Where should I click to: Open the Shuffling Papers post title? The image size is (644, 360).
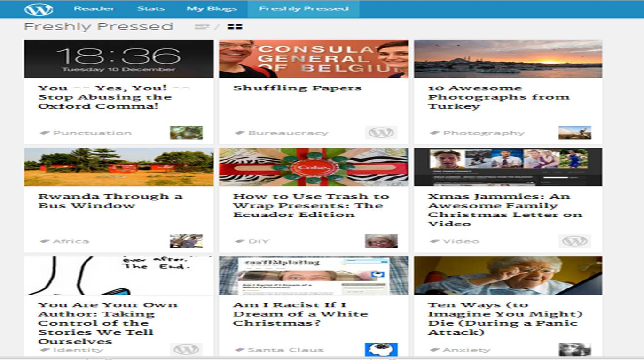(297, 88)
